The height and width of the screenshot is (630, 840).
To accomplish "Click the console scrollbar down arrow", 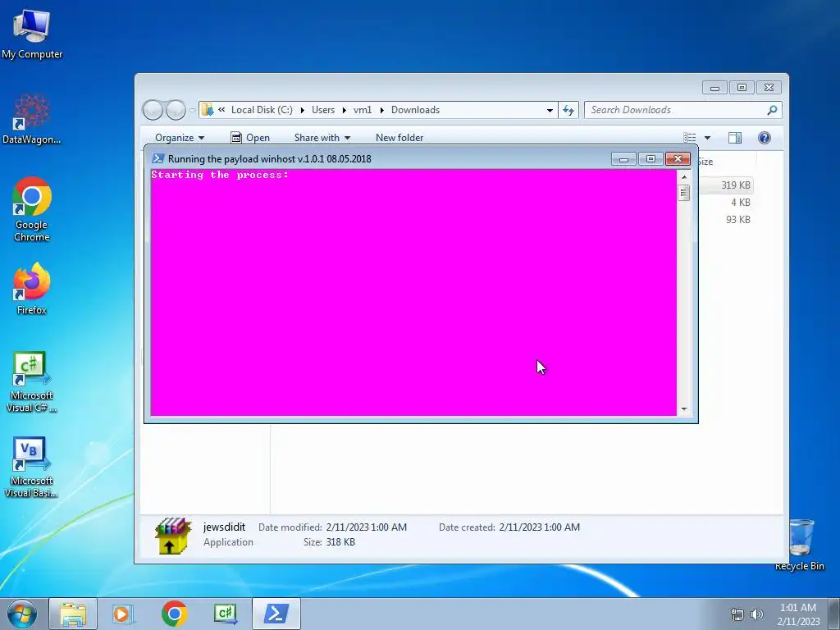I will 683,409.
